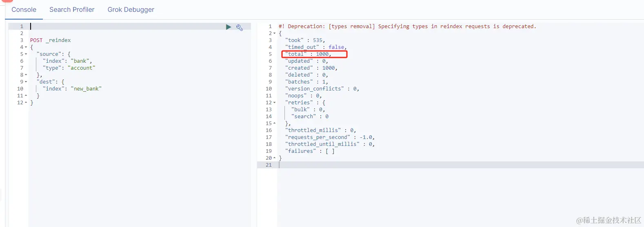Click the Deprecation warning line in response

(407, 26)
